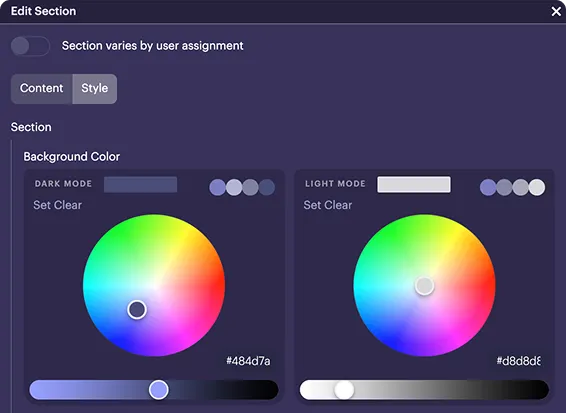Image resolution: width=566 pixels, height=413 pixels.
Task: Close the Edit Section dialog
Action: (x=556, y=11)
